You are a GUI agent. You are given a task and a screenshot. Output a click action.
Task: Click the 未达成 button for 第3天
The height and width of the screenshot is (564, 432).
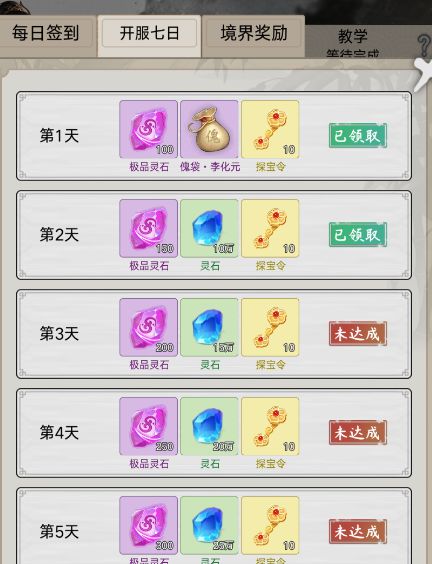coord(358,334)
